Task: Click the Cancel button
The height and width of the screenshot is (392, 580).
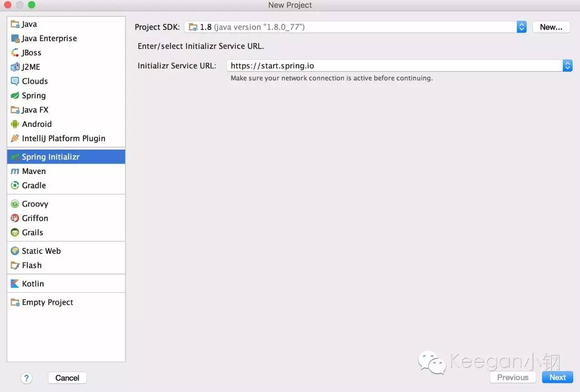Action: coord(67,378)
